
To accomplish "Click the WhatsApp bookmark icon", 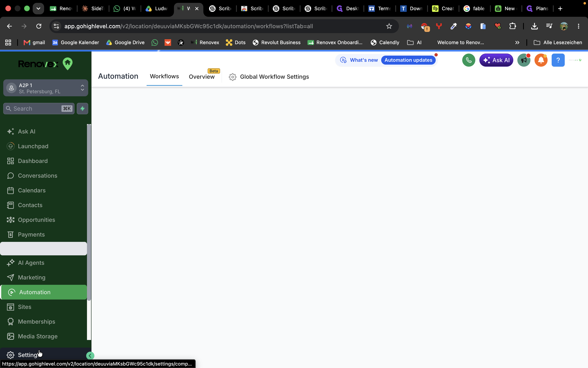I will 155,42.
